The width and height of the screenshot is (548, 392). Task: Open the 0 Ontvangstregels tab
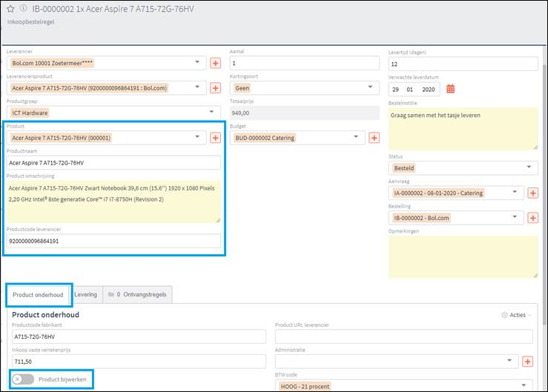[x=138, y=294]
